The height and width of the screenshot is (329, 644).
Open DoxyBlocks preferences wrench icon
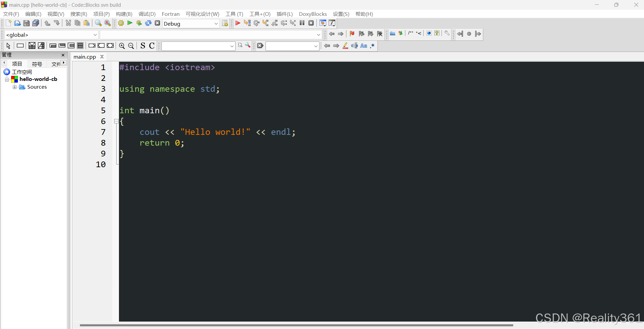447,33
